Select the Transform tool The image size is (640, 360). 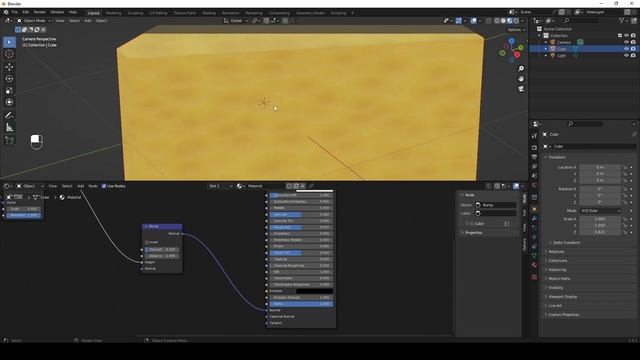(9, 102)
